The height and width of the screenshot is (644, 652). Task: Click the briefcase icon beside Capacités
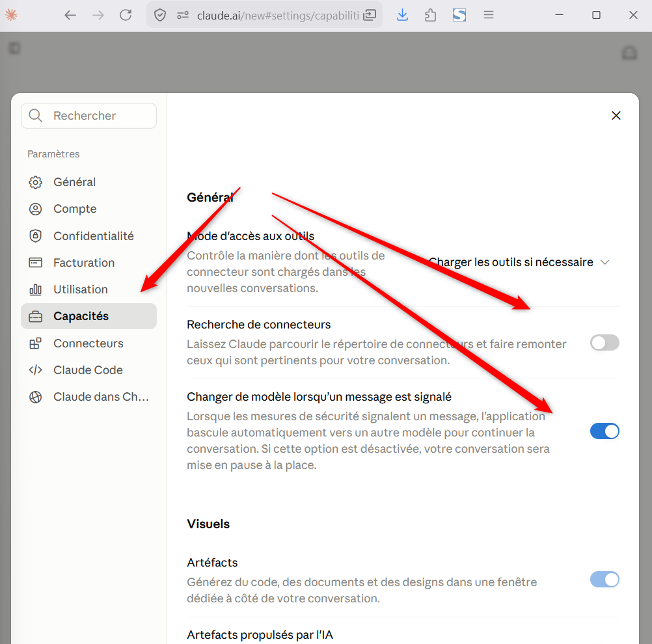point(35,316)
